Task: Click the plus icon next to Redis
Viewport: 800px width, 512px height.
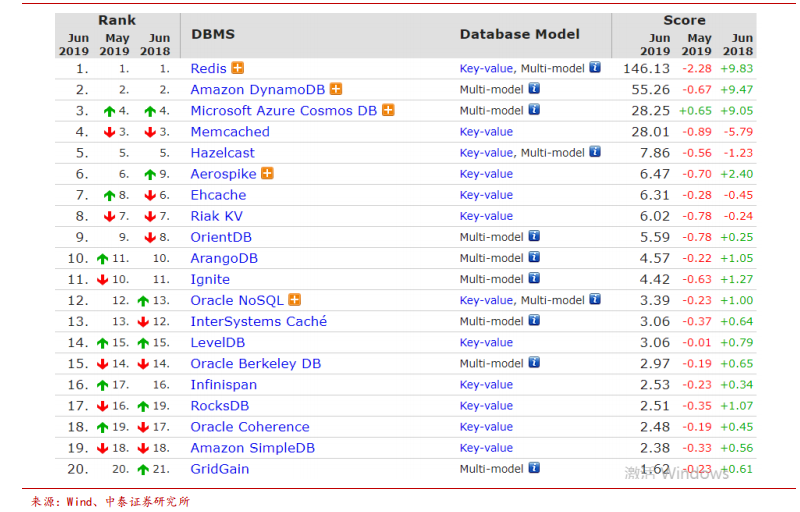Action: (x=238, y=68)
